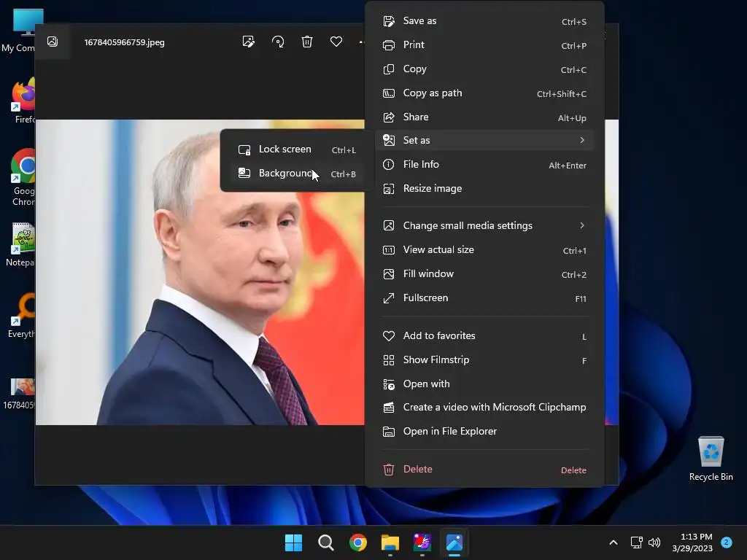Open the Windows Start button
Image resolution: width=747 pixels, height=560 pixels.
tap(293, 542)
